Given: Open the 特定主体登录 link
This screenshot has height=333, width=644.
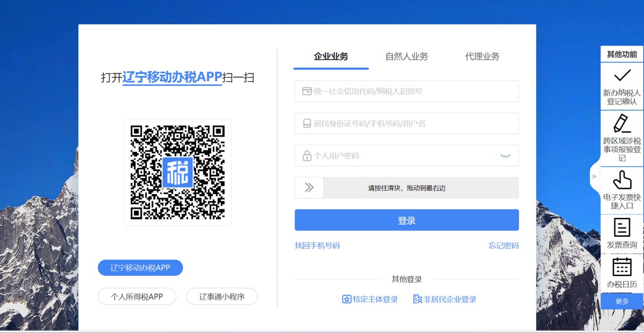Looking at the screenshot, I should 375,299.
